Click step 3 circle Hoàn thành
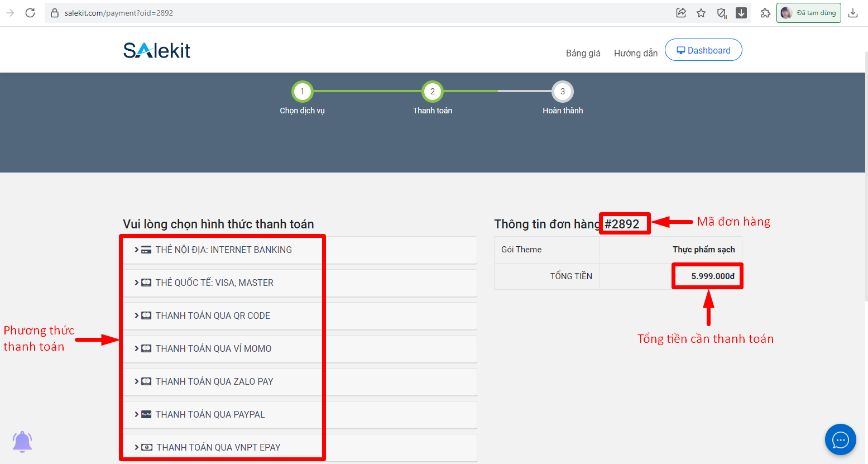The image size is (868, 464). pos(563,92)
